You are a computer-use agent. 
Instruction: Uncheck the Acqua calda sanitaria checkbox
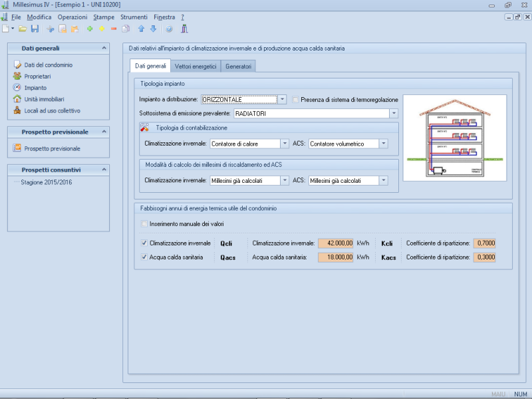coord(144,257)
